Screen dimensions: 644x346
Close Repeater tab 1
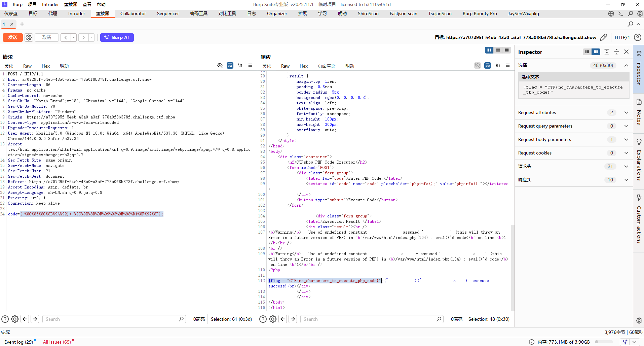12,24
